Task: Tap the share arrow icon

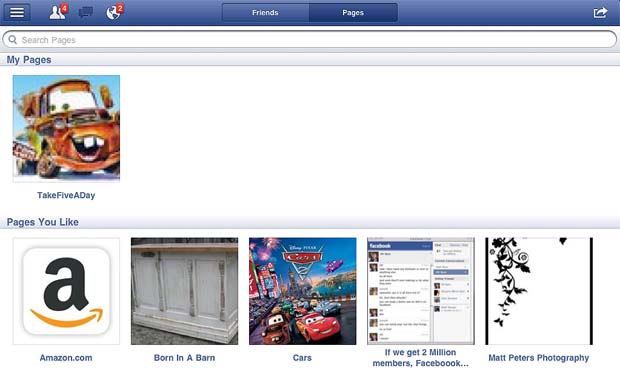Action: (600, 13)
